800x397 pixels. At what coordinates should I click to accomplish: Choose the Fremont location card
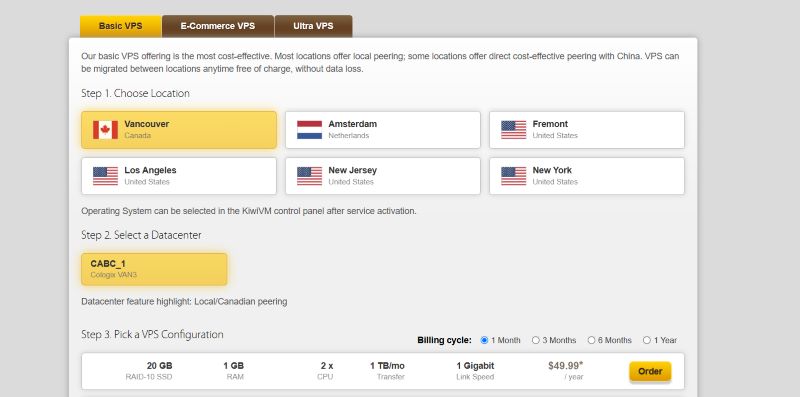(587, 130)
